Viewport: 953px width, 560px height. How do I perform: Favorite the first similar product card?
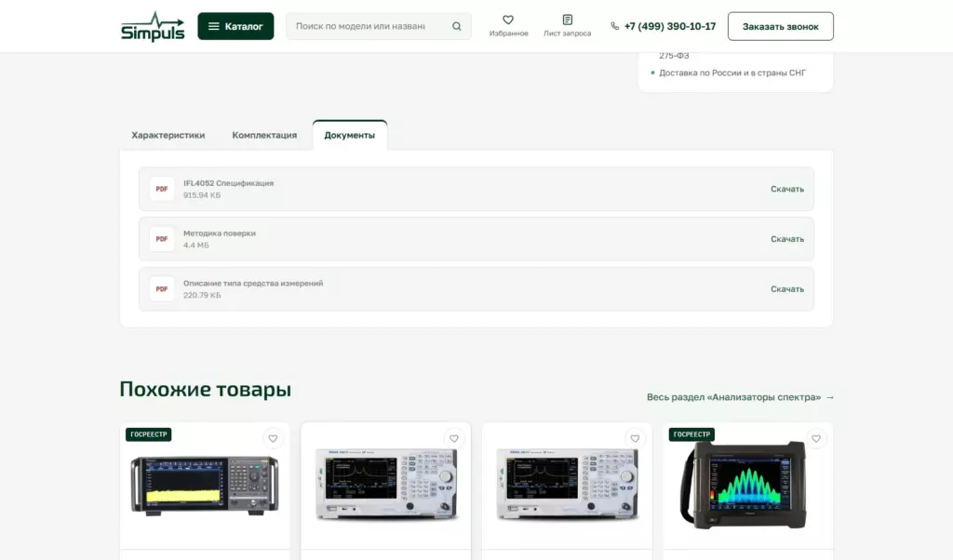pos(273,438)
